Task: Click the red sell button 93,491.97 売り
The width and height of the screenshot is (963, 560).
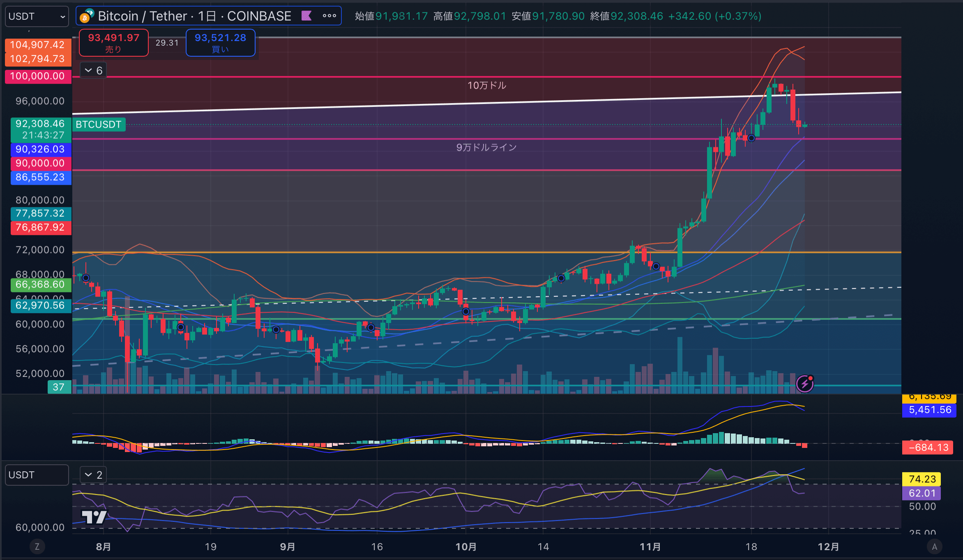Action: click(x=113, y=43)
